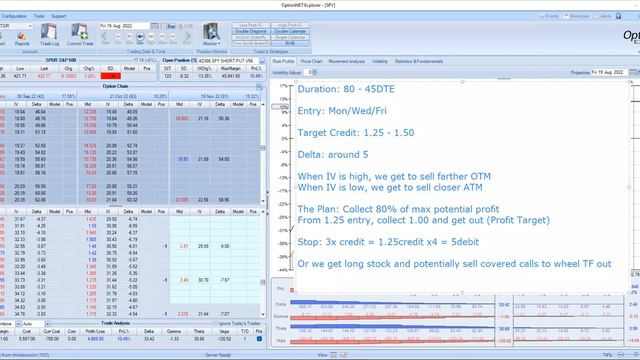Open Messages in the top bar
This screenshot has height=360, width=640.
[577, 16]
